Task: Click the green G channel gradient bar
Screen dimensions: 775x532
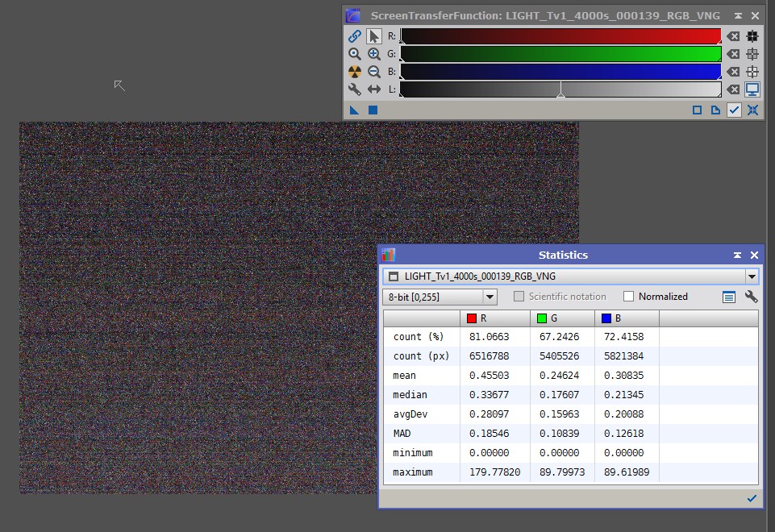Action: (560, 54)
